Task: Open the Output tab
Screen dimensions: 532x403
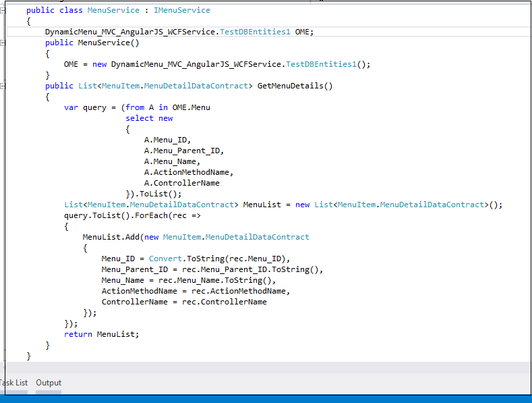Action: pos(49,383)
